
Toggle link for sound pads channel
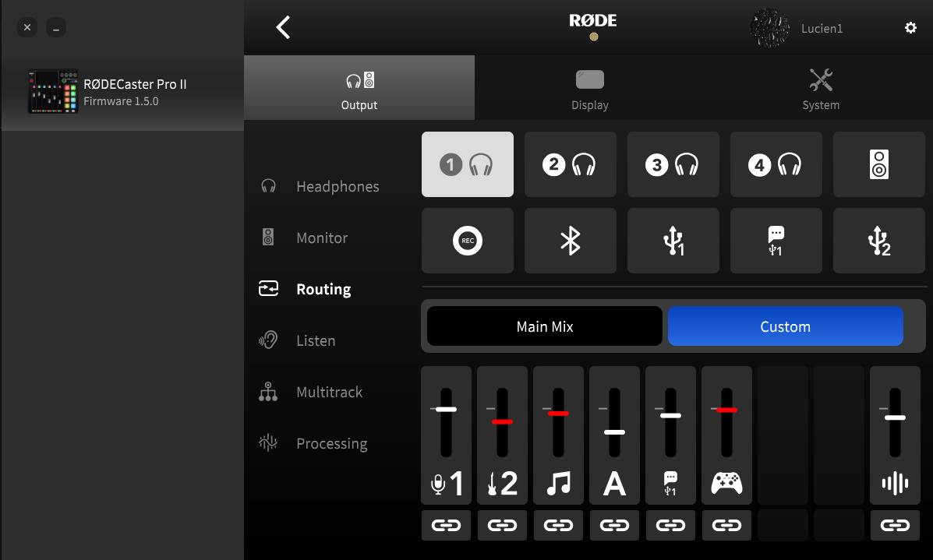coord(895,525)
